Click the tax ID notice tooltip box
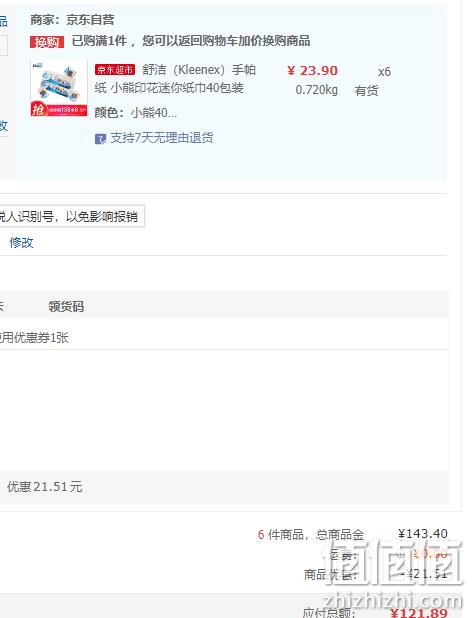This screenshot has width=472, height=618. [72, 216]
